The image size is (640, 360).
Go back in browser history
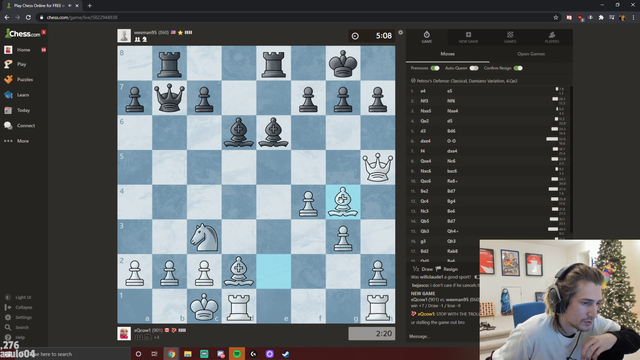point(7,18)
